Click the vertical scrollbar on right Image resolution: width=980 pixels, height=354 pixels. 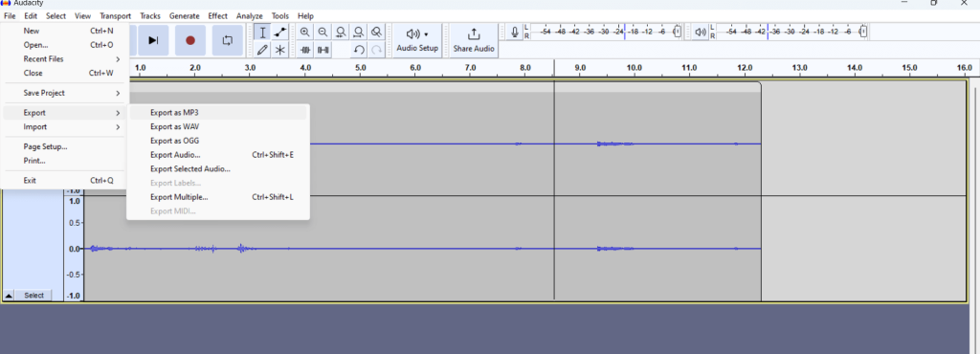coord(974,218)
